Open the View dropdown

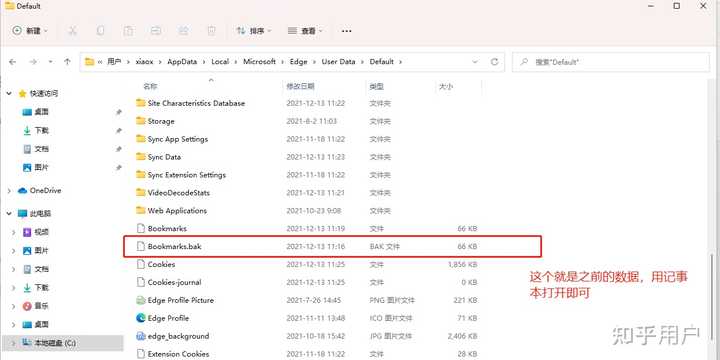click(305, 31)
